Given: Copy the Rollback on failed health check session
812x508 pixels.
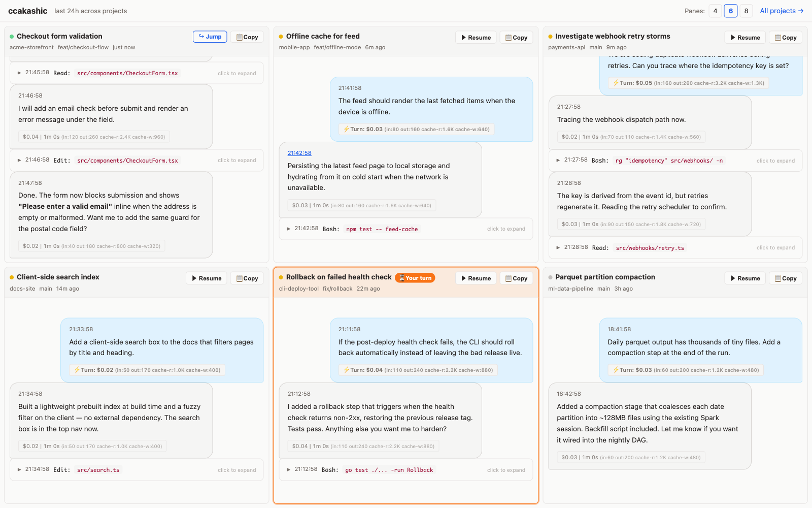Looking at the screenshot, I should 516,278.
